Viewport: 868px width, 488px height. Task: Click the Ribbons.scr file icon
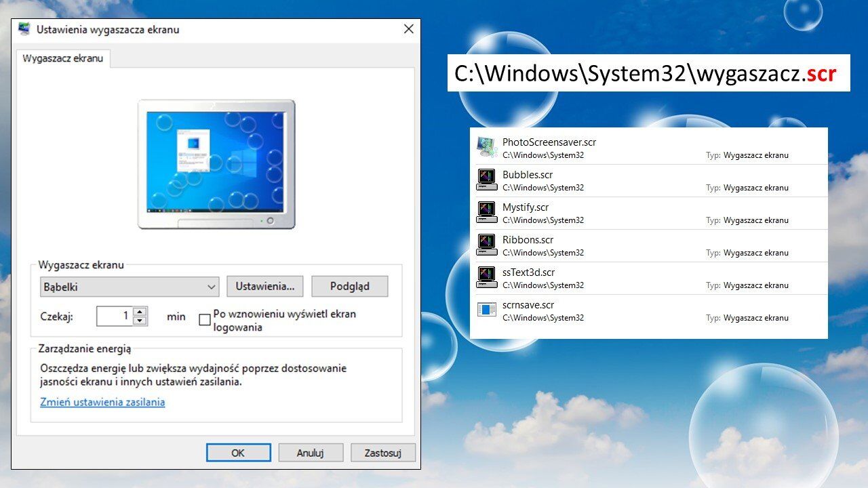pyautogui.click(x=486, y=245)
